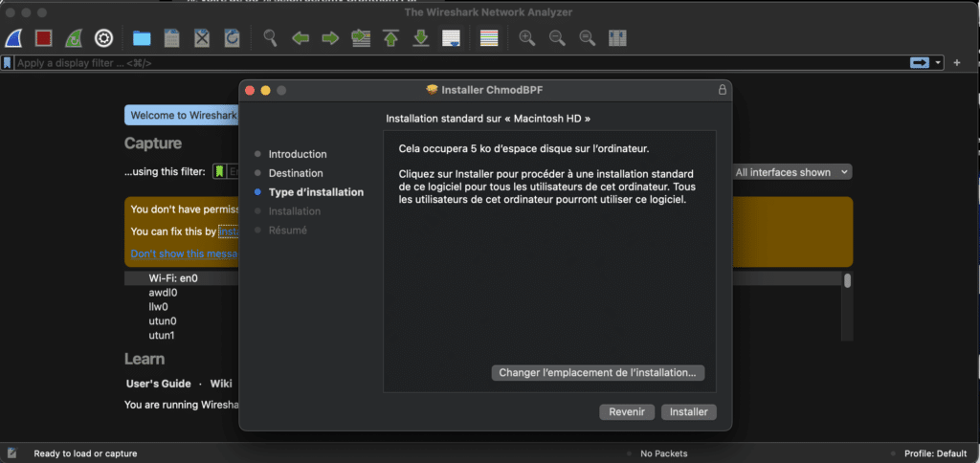Open the User's Guide link
Screen dimensions: 980x463
point(158,384)
